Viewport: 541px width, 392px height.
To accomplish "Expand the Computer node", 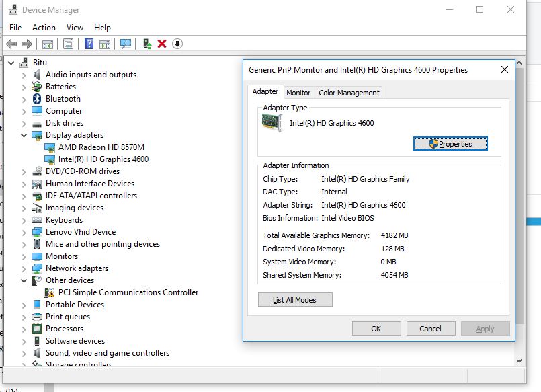I will tap(24, 111).
